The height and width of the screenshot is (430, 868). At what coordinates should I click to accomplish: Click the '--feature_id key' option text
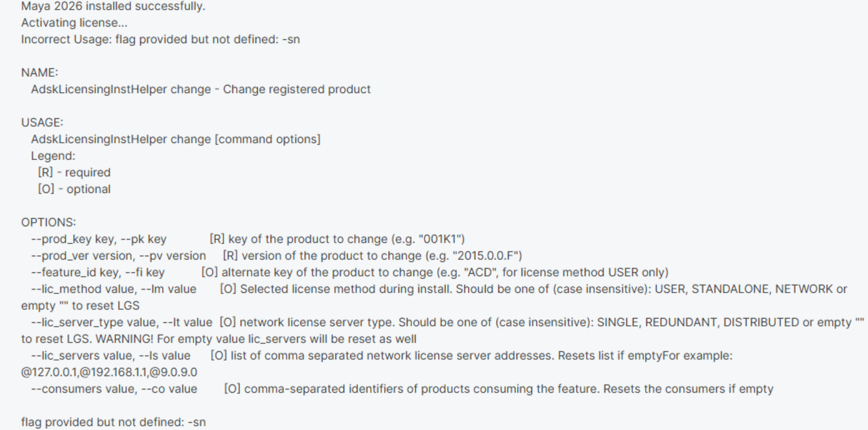coord(67,273)
